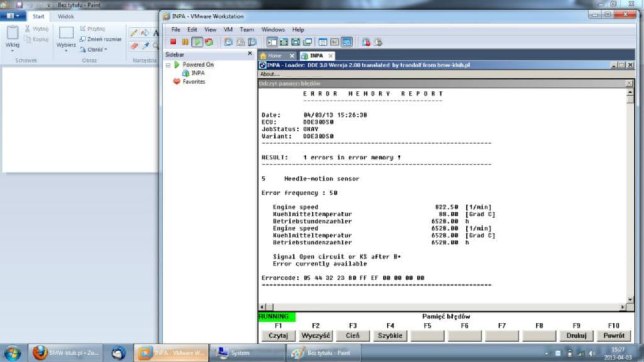
Task: Select INPA virtual machine in sidebar tree
Action: tap(194, 73)
